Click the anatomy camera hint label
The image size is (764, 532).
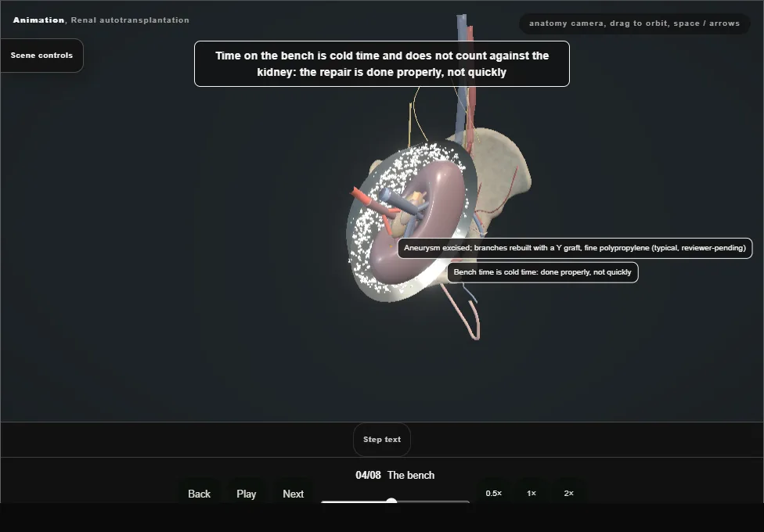click(634, 23)
